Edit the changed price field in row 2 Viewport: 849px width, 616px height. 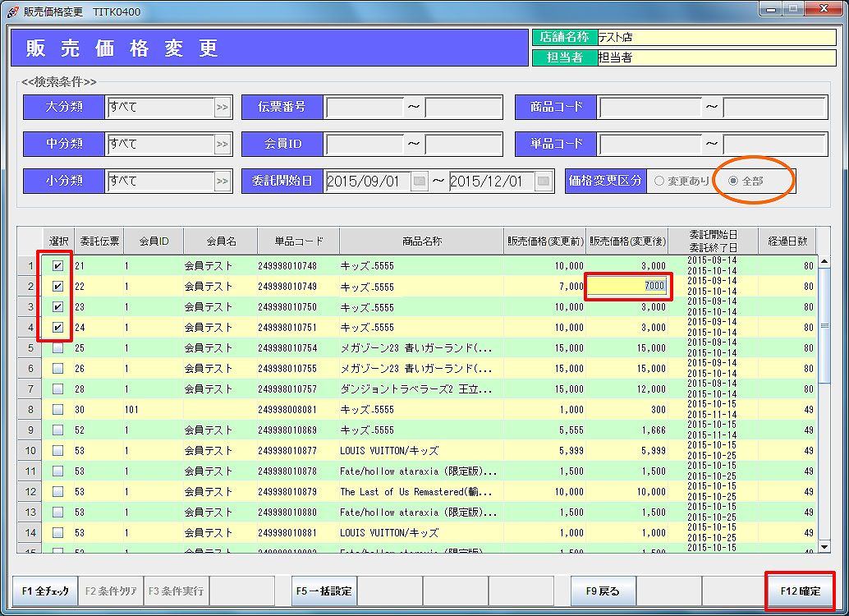[x=628, y=287]
